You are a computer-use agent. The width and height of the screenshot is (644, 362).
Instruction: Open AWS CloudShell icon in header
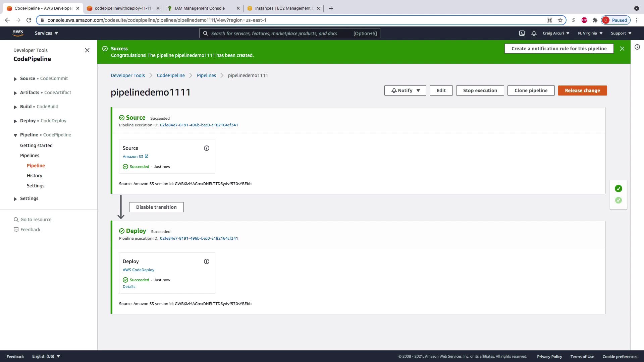coord(522,33)
